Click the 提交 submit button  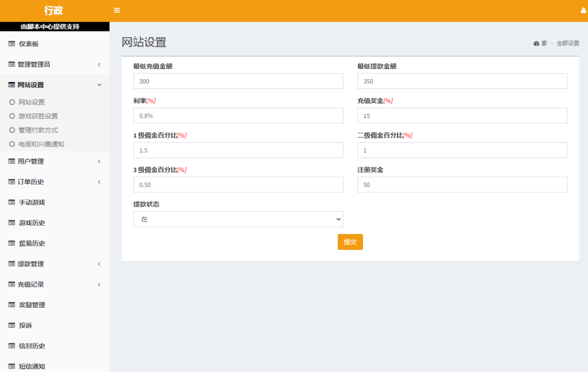[x=350, y=242]
